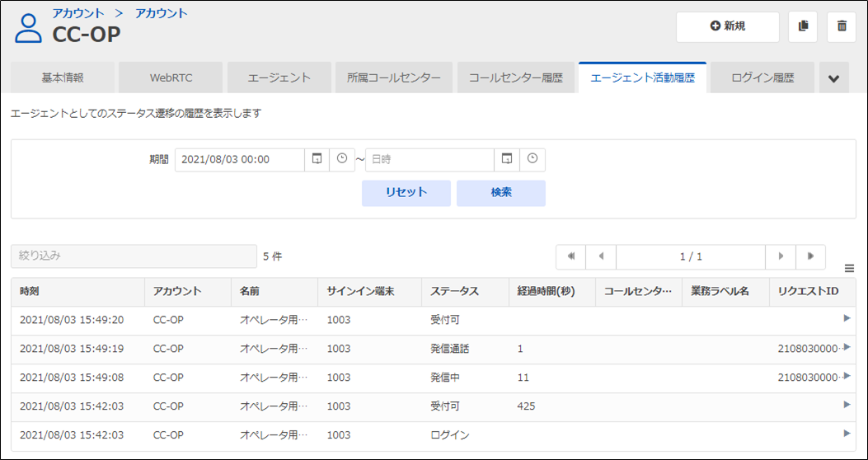Click elapsed time value 11
Image resolution: width=868 pixels, height=460 pixels.
[x=523, y=378]
